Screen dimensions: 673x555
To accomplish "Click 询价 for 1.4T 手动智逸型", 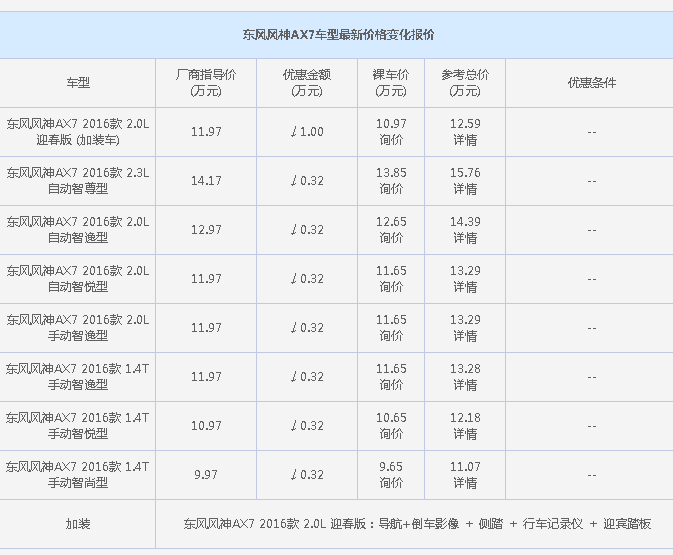I will (x=391, y=385).
